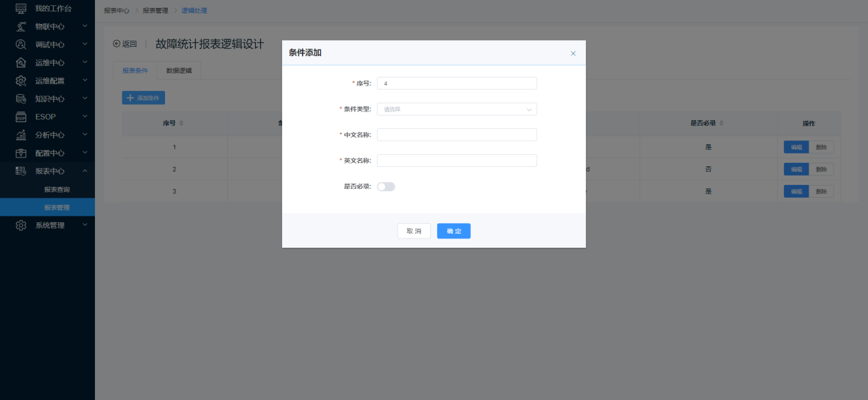Expand the 配置中心 menu chevron
Image resolution: width=868 pixels, height=400 pixels.
(85, 153)
